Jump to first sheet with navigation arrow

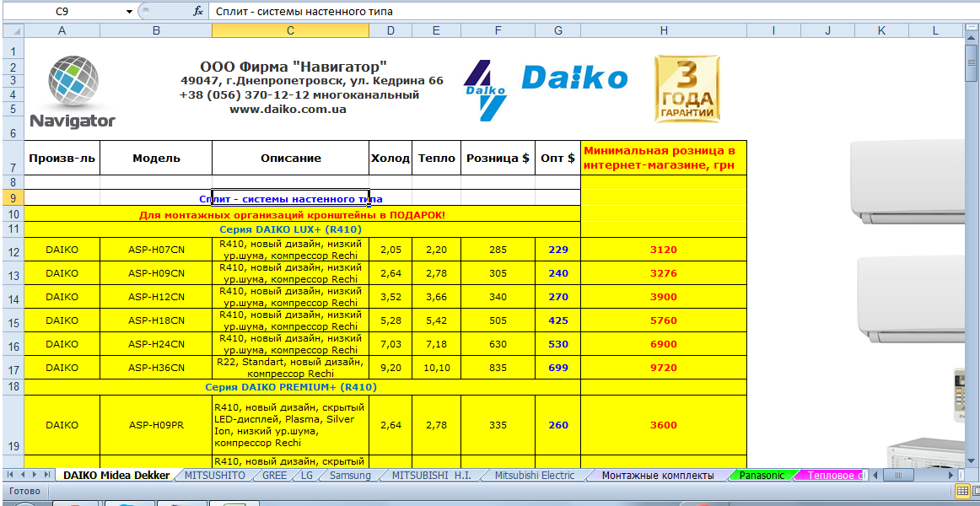click(12, 476)
